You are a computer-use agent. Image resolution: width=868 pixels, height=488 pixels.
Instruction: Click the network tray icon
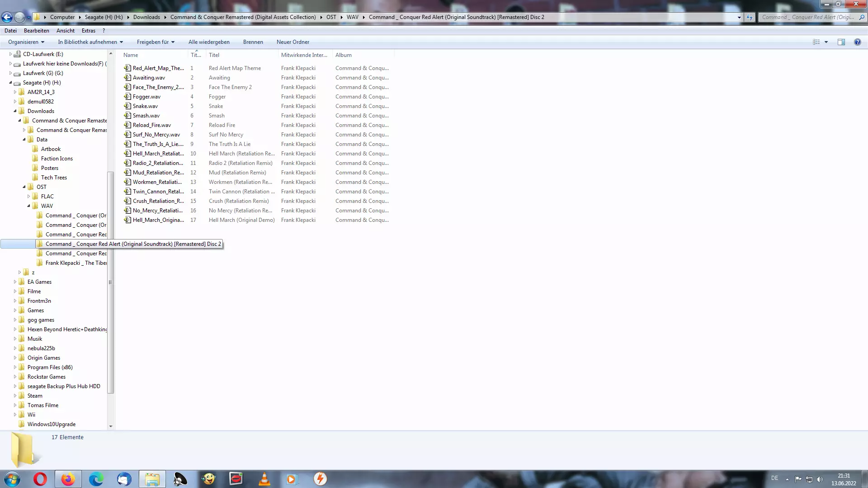tap(809, 479)
